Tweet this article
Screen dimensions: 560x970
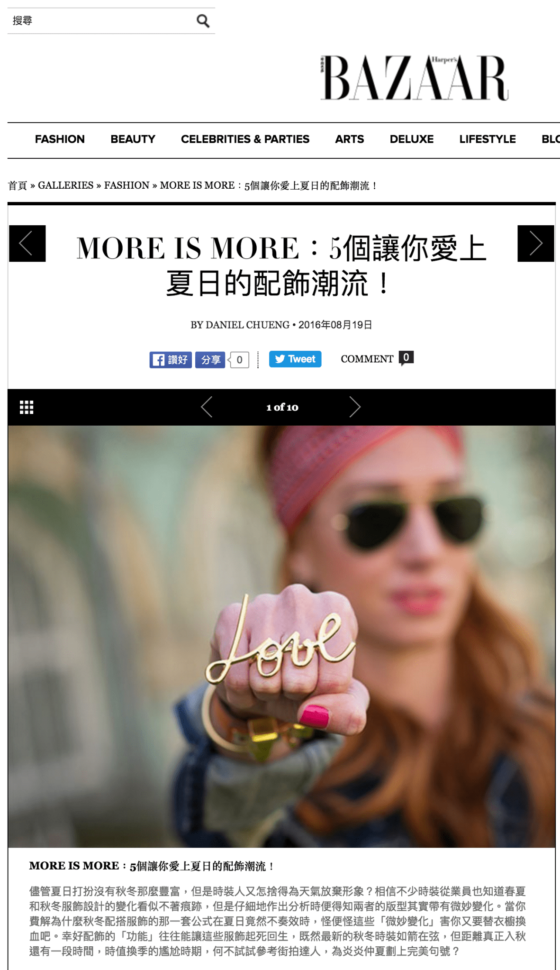295,359
